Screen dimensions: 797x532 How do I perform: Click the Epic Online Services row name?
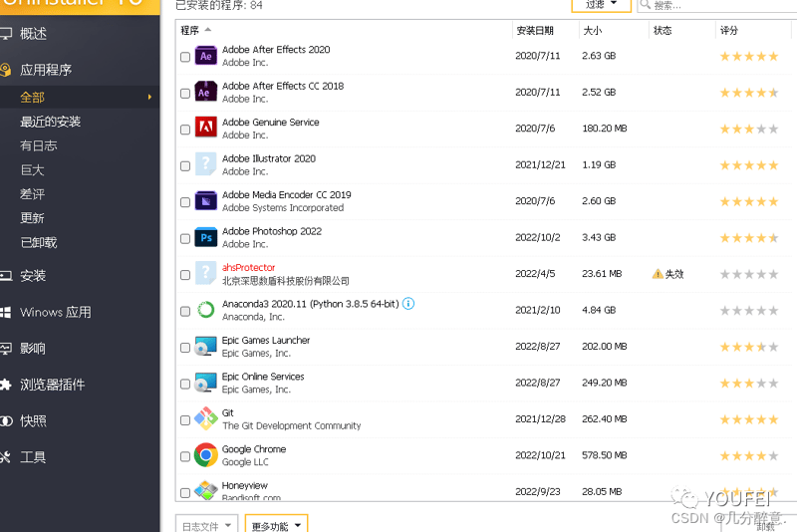(263, 377)
